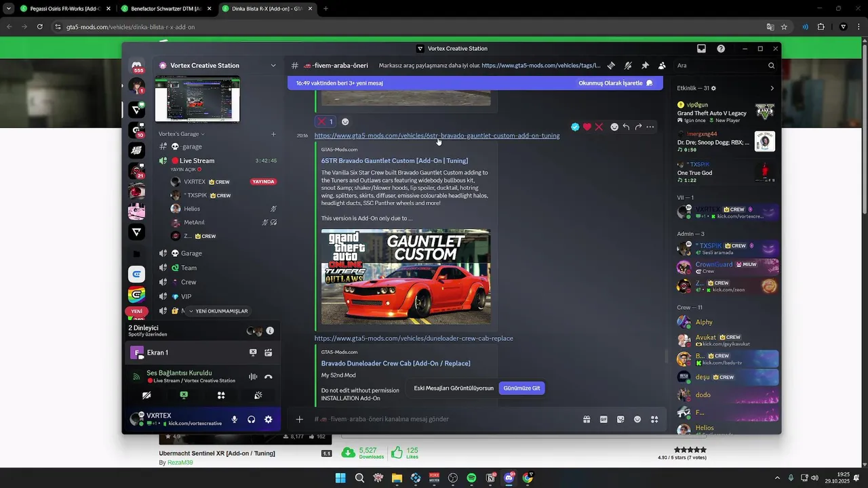Screen dimensions: 868x488
Task: Open stream preview thumbnail in sidebar
Action: pyautogui.click(x=197, y=99)
